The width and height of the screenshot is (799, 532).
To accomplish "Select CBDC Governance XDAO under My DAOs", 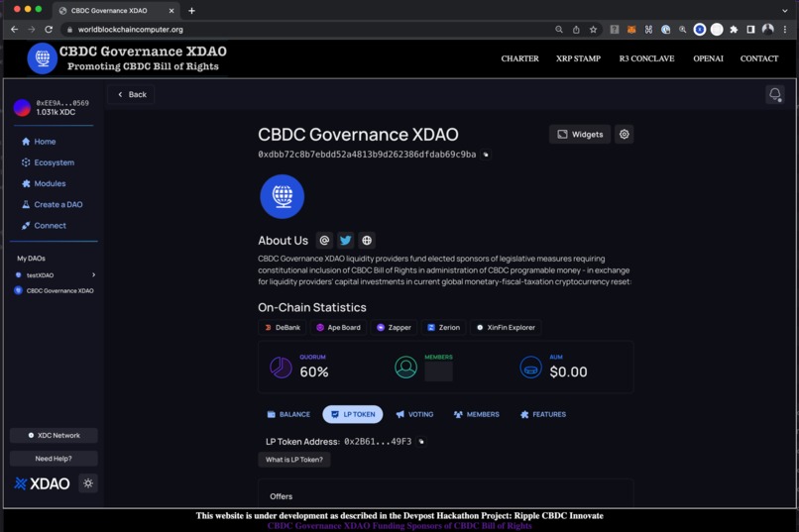I will point(54,290).
